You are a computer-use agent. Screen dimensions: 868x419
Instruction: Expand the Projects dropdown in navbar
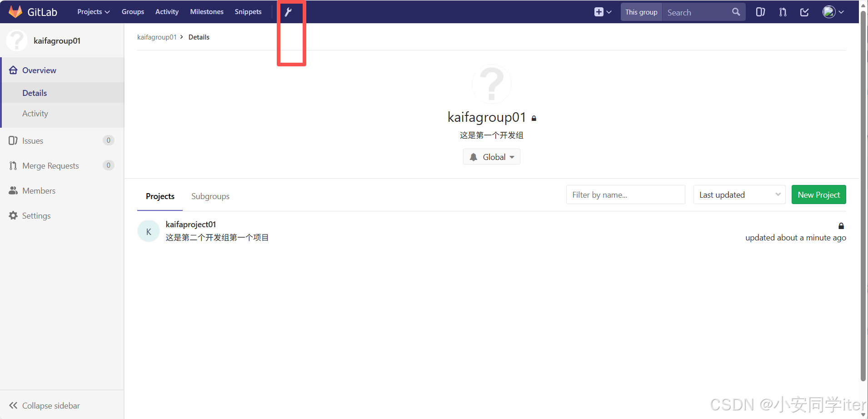coord(93,12)
